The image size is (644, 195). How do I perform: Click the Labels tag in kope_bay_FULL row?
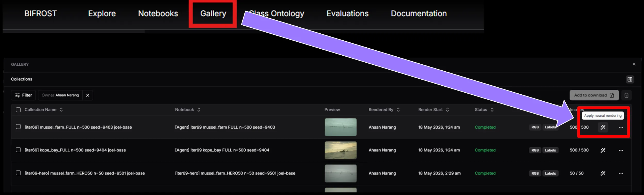pyautogui.click(x=550, y=150)
